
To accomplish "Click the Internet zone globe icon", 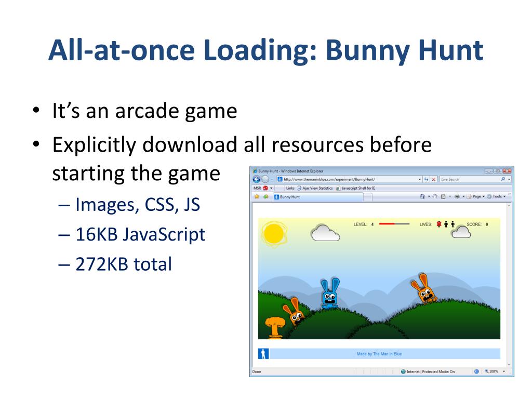I will click(403, 371).
